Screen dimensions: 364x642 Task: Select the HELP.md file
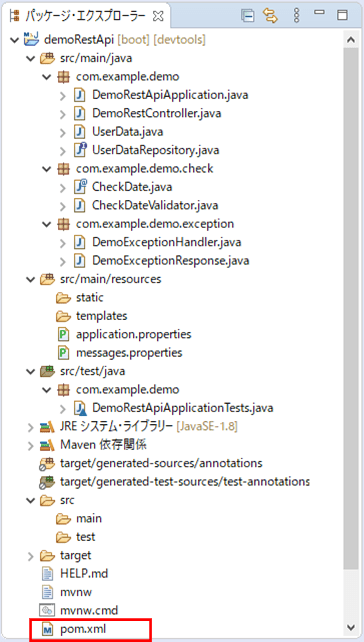point(84,574)
